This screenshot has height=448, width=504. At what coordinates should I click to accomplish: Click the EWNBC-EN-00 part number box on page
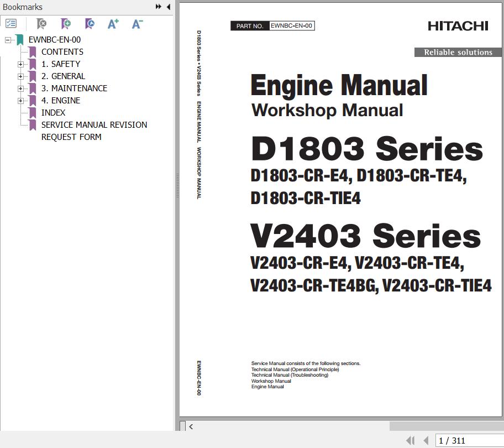pos(292,26)
